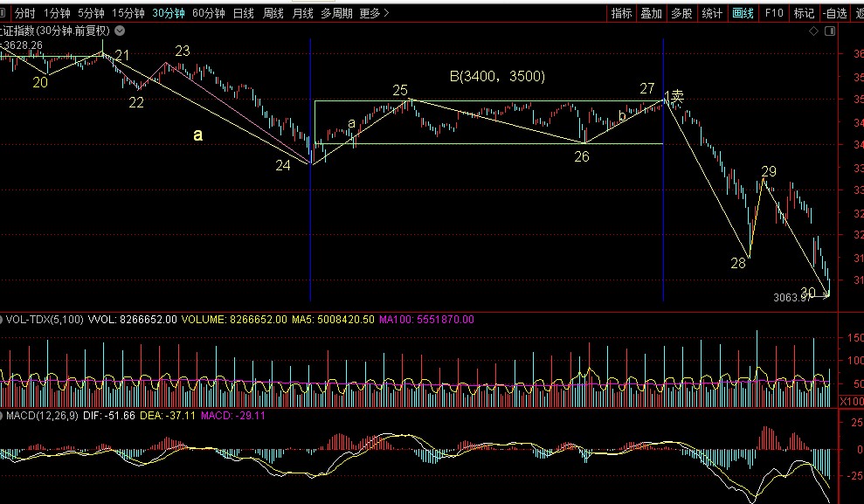Click the DEA: -37.11 value
This screenshot has width=864, height=504.
click(168, 415)
